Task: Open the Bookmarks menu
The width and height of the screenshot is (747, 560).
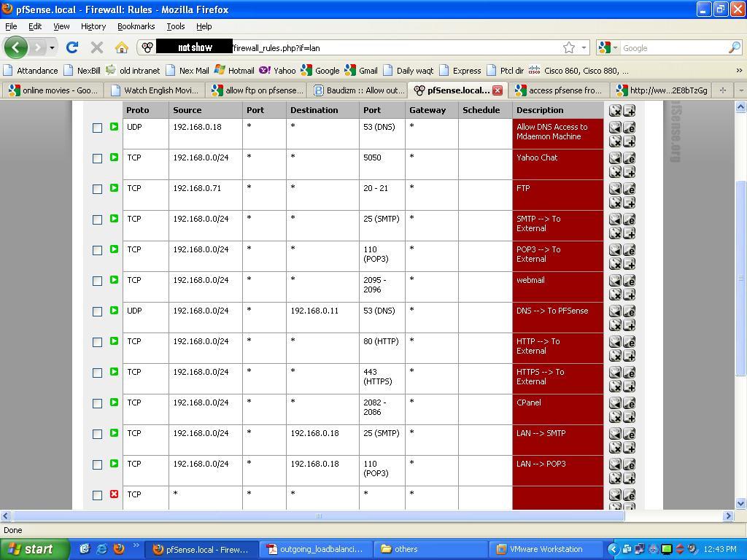Action: tap(136, 26)
